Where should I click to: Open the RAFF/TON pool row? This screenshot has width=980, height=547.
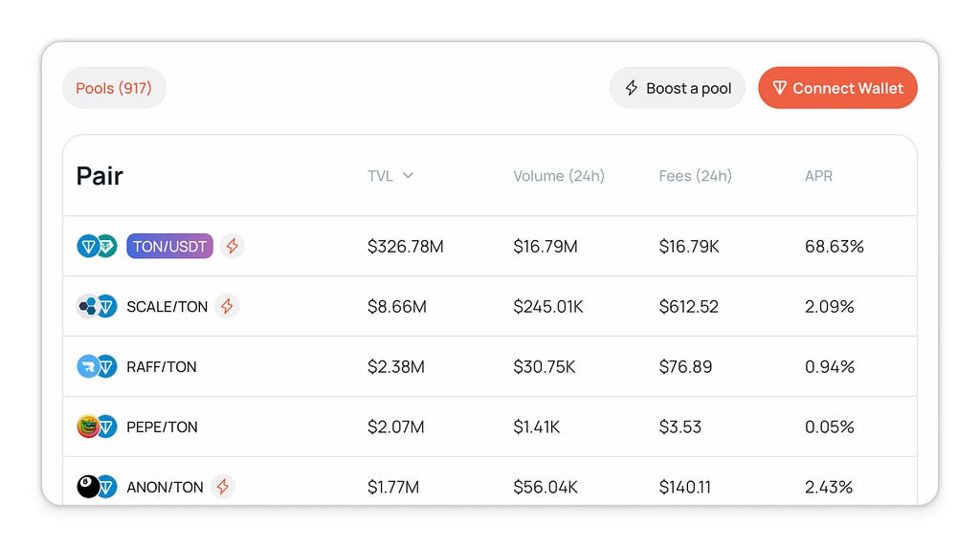(x=490, y=366)
